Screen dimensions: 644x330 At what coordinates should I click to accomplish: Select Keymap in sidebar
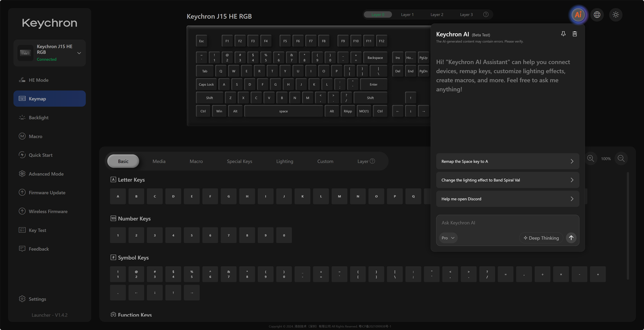(x=49, y=99)
